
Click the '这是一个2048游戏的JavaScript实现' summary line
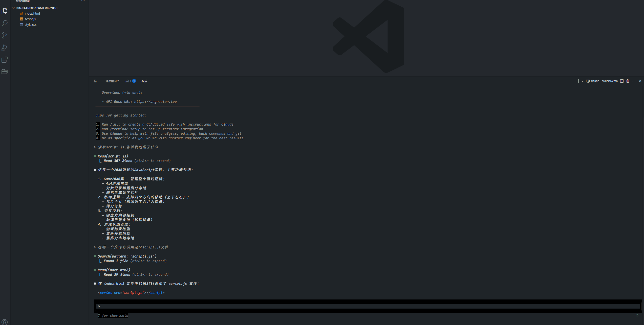point(143,170)
